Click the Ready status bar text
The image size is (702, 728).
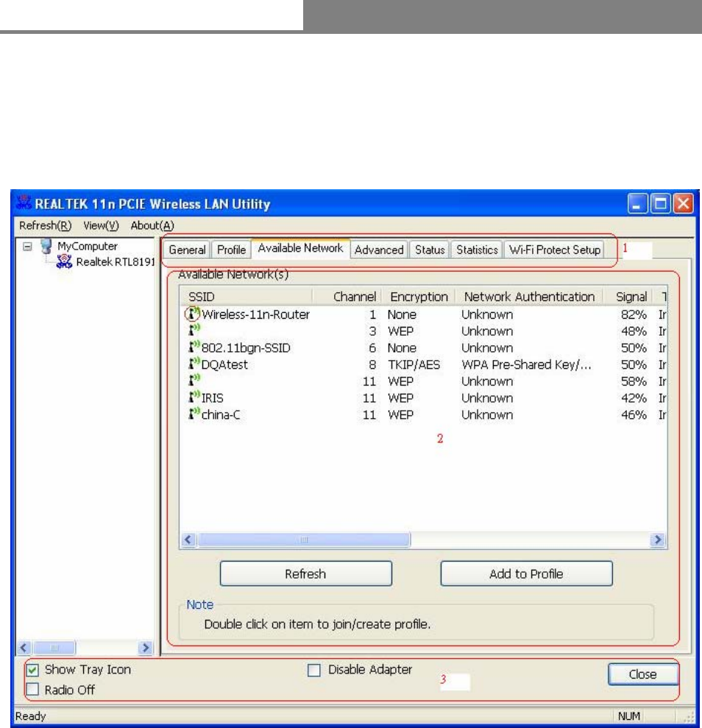[x=31, y=716]
